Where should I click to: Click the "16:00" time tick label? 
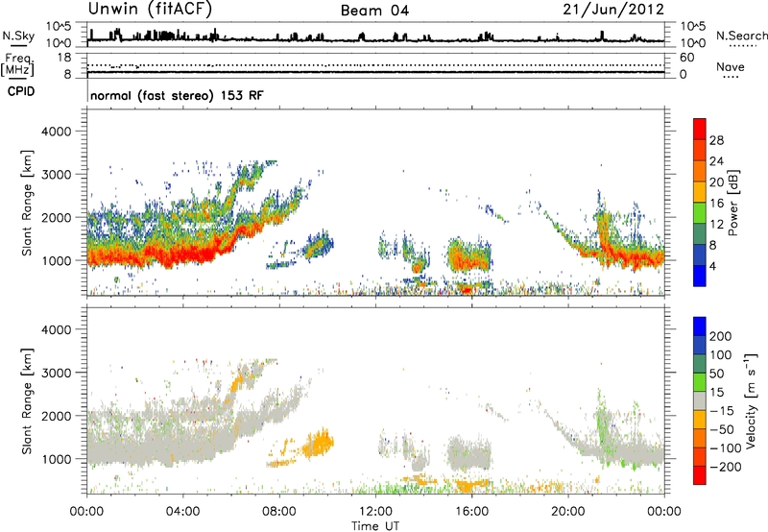point(471,512)
